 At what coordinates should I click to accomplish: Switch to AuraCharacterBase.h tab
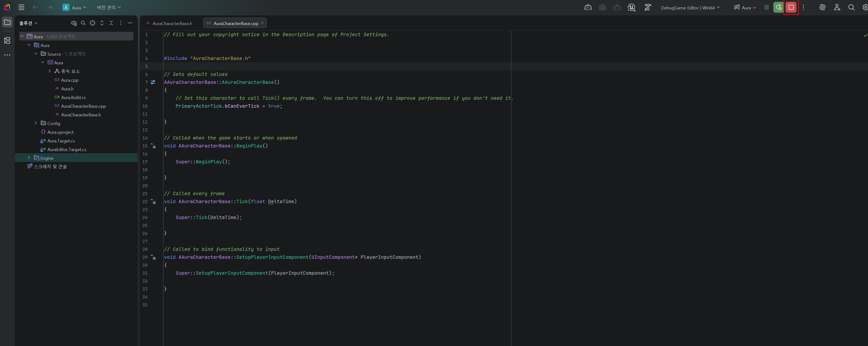point(172,23)
